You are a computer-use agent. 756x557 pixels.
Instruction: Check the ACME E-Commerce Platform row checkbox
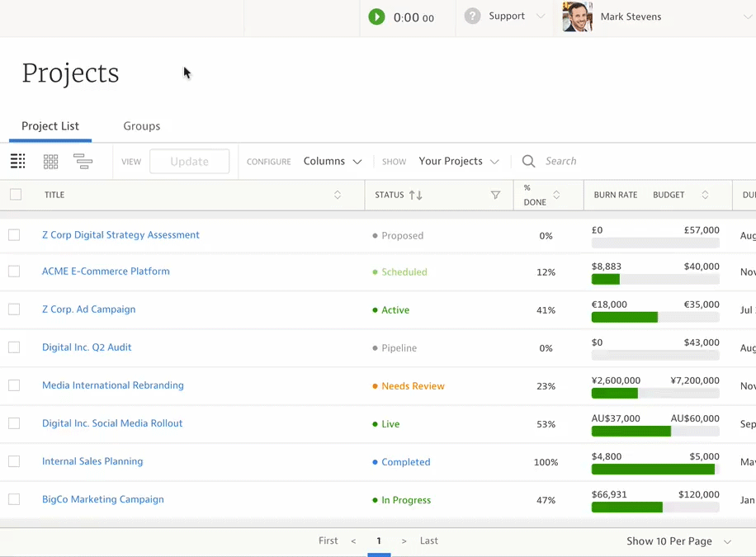pos(14,271)
